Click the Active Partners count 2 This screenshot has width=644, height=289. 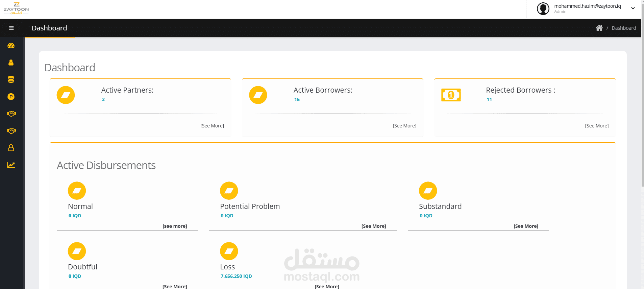[103, 99]
